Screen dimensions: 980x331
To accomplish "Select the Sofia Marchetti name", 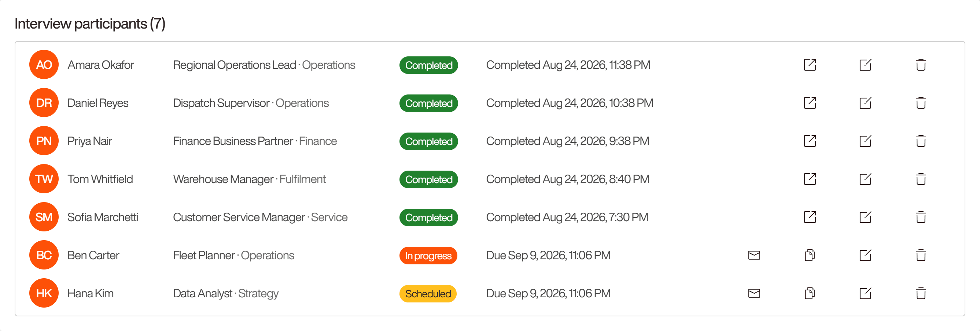I will click(x=103, y=217).
